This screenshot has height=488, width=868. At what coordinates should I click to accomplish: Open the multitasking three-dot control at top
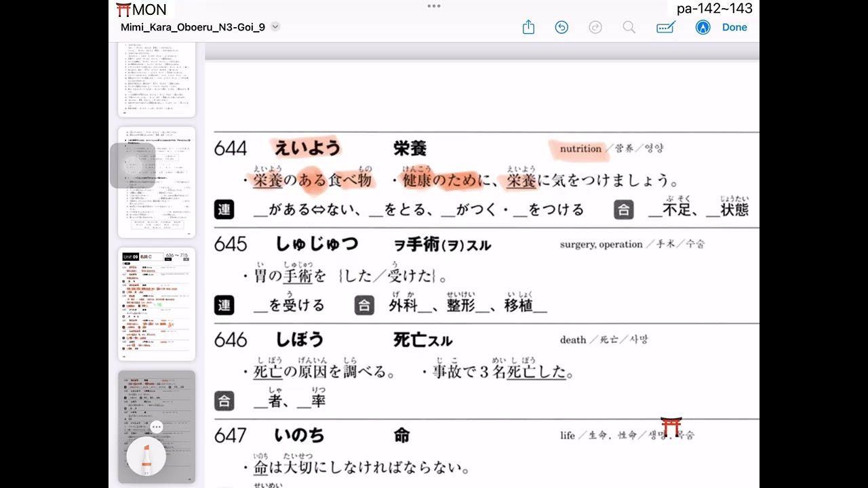coord(434,5)
